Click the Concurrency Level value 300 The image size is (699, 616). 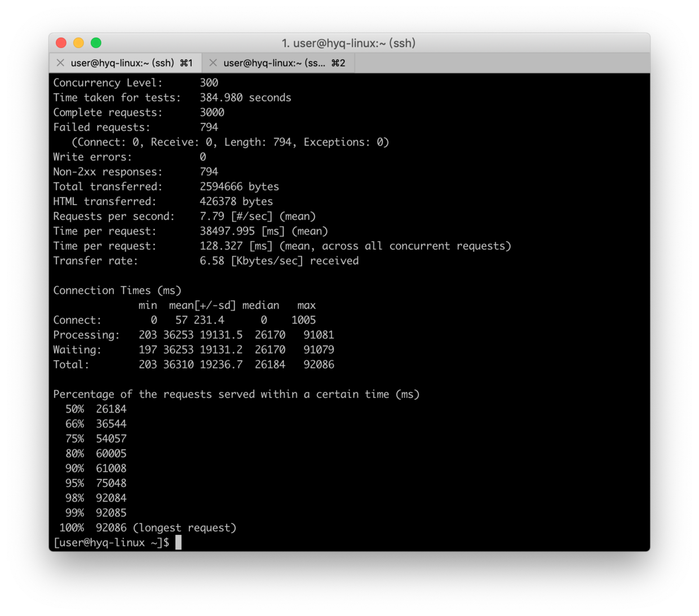tap(209, 83)
